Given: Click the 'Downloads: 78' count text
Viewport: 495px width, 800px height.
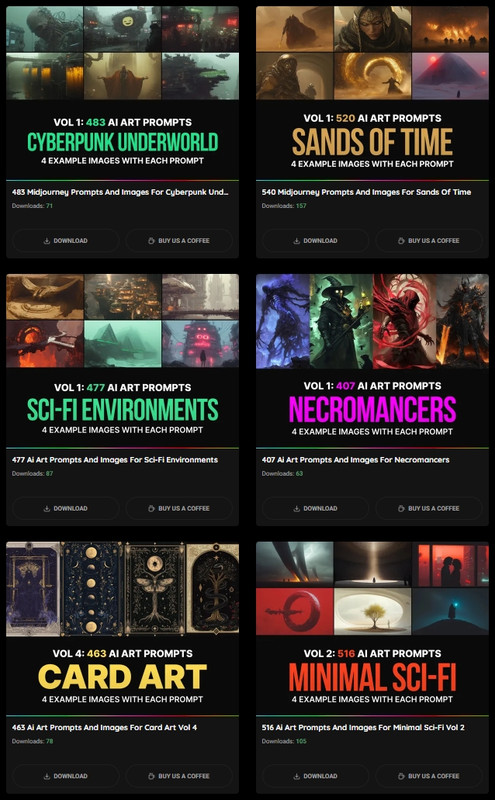Looking at the screenshot, I should (33, 742).
